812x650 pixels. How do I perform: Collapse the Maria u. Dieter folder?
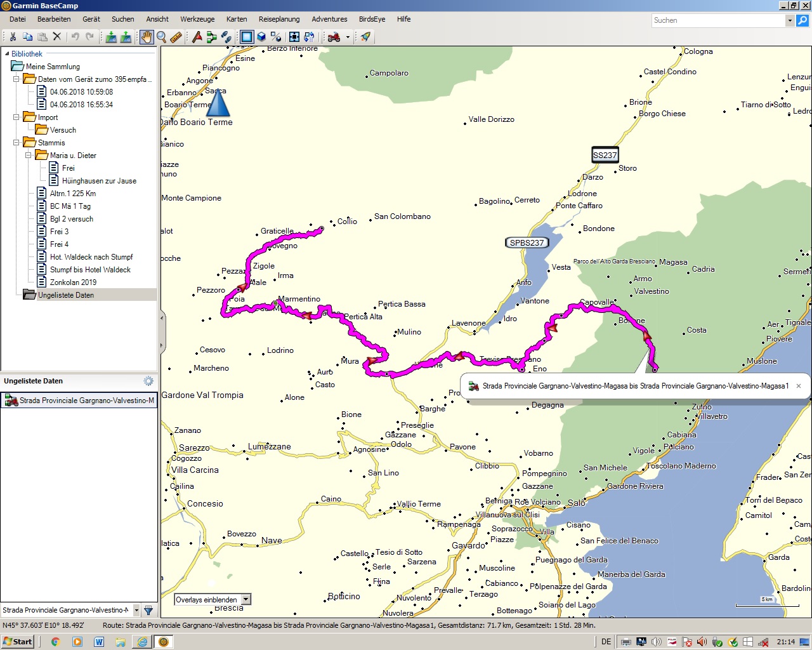coord(29,156)
